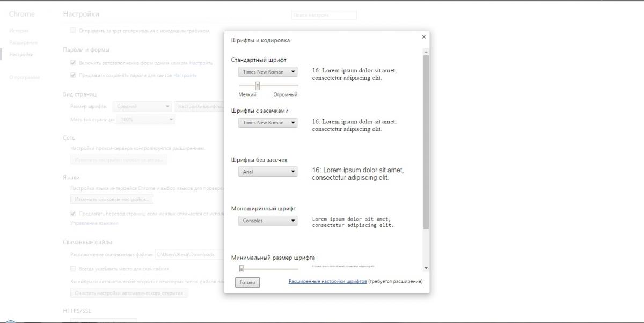The height and width of the screenshot is (323, 644).
Task: Toggle the offer page translation checkbox
Action: pyautogui.click(x=73, y=213)
